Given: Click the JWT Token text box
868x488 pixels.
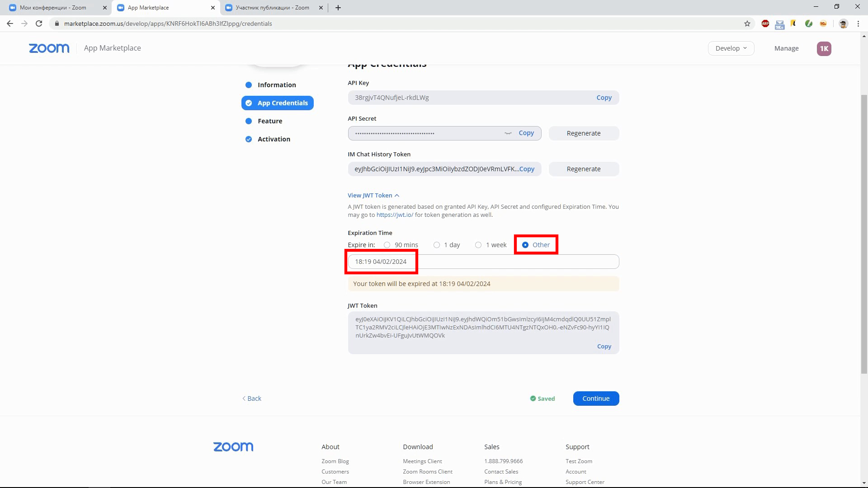Looking at the screenshot, I should [483, 333].
